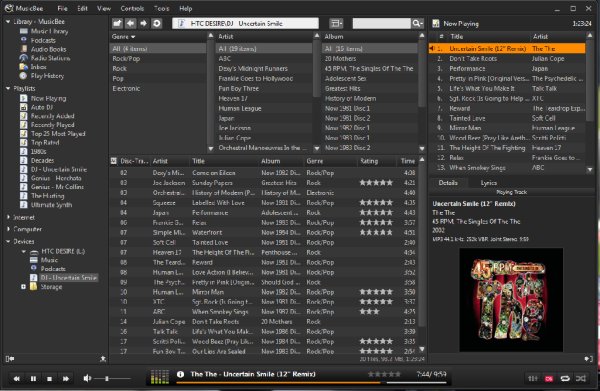
Task: Collapse the HTC DESIRE device node
Action: point(24,251)
